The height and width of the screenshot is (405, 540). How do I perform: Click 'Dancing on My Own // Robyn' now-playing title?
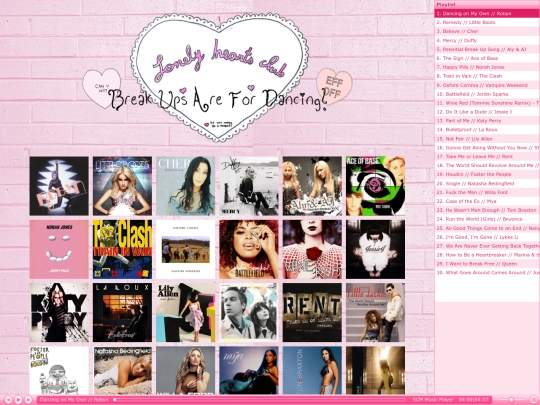[74, 400]
